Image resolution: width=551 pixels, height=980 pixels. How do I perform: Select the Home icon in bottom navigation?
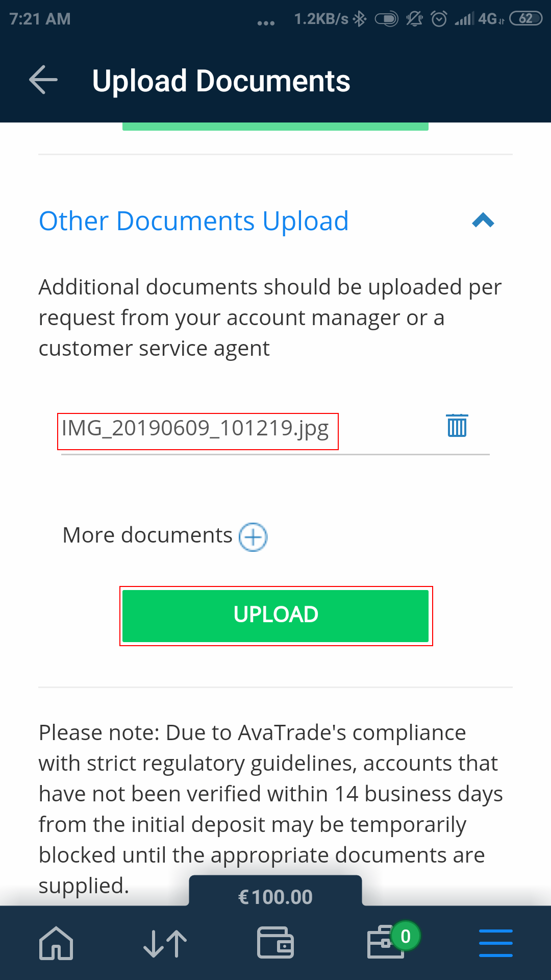click(x=55, y=943)
